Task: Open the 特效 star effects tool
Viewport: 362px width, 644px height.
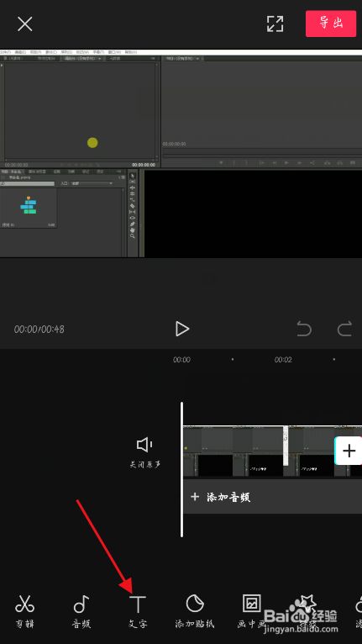Action: [x=307, y=610]
